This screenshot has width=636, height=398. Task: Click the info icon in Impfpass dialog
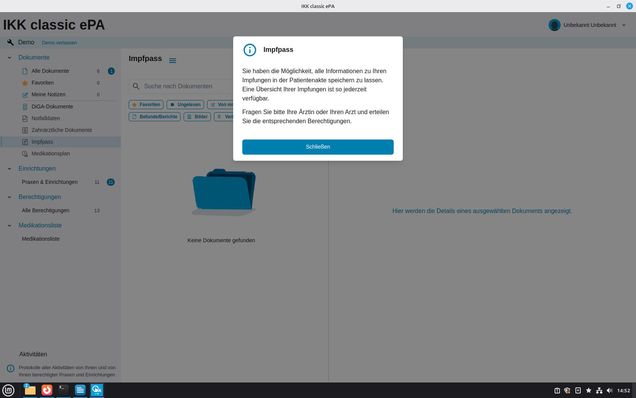pos(249,50)
